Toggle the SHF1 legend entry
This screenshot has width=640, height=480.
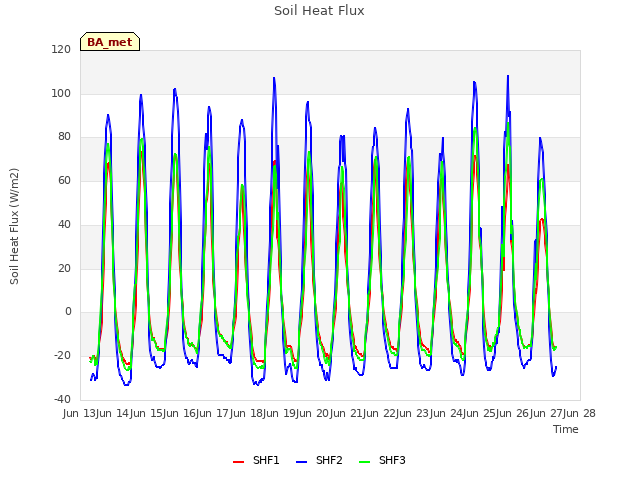pos(256,460)
